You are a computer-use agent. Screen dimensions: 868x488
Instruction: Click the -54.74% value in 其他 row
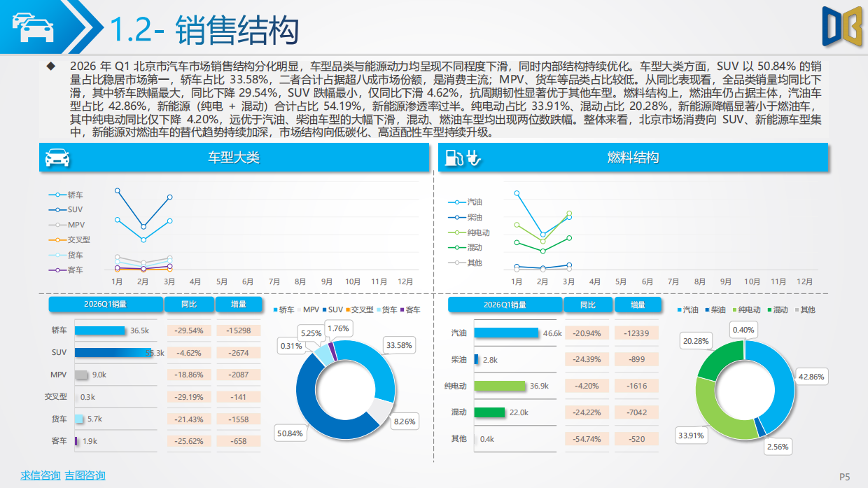588,439
